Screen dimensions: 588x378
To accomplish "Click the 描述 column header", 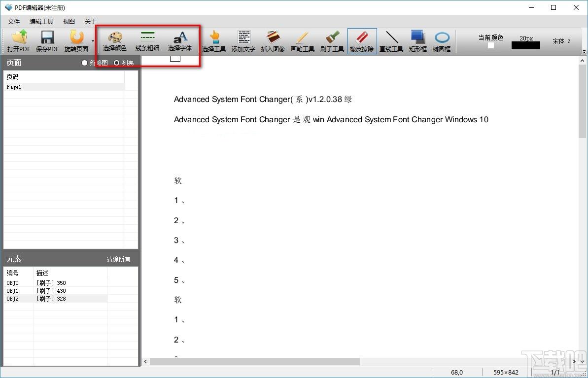I will pos(70,273).
